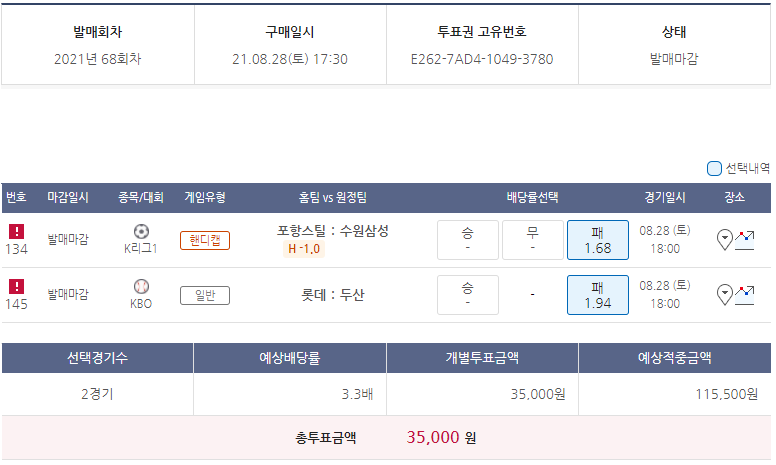Open venue location pin for 포항스틸 match
776x465 pixels.
click(725, 239)
